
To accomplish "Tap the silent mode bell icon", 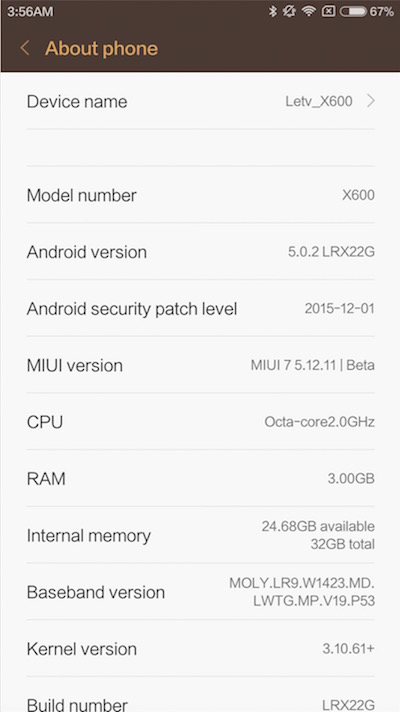I will click(x=289, y=11).
